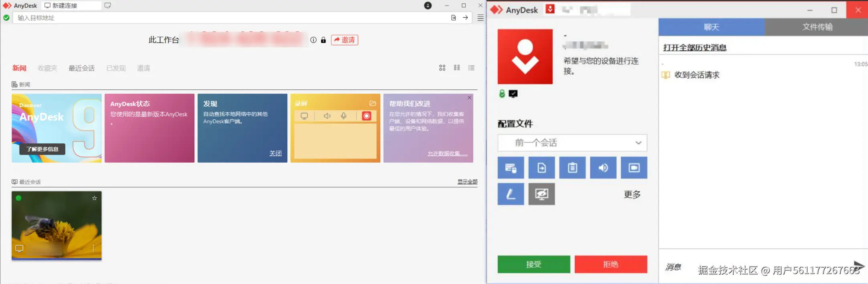The width and height of the screenshot is (868, 284).
Task: Open 打开全部历史消息 link
Action: pos(694,48)
